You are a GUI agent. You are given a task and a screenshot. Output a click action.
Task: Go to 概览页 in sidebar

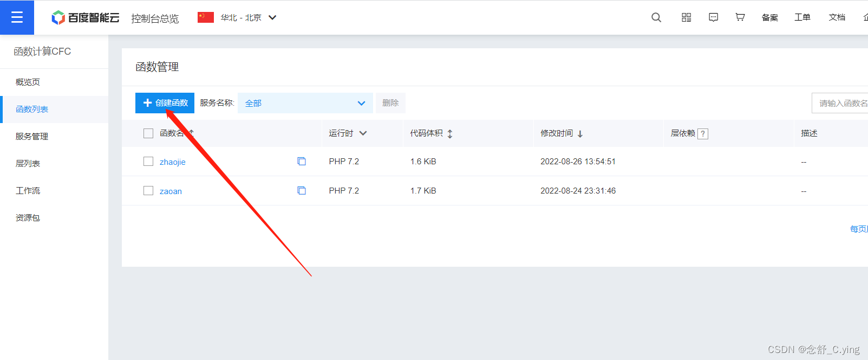pyautogui.click(x=28, y=82)
